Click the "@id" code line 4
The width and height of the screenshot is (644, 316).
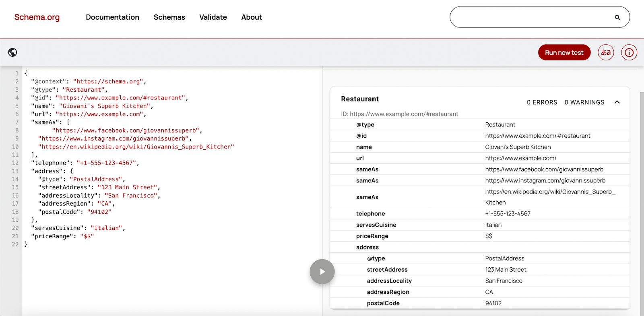[109, 98]
